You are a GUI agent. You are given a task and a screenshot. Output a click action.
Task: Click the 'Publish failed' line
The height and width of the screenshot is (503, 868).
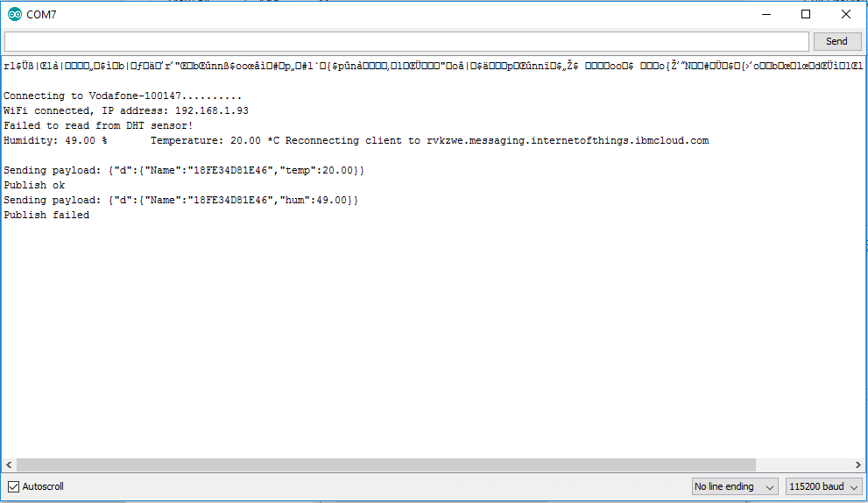[x=46, y=216]
